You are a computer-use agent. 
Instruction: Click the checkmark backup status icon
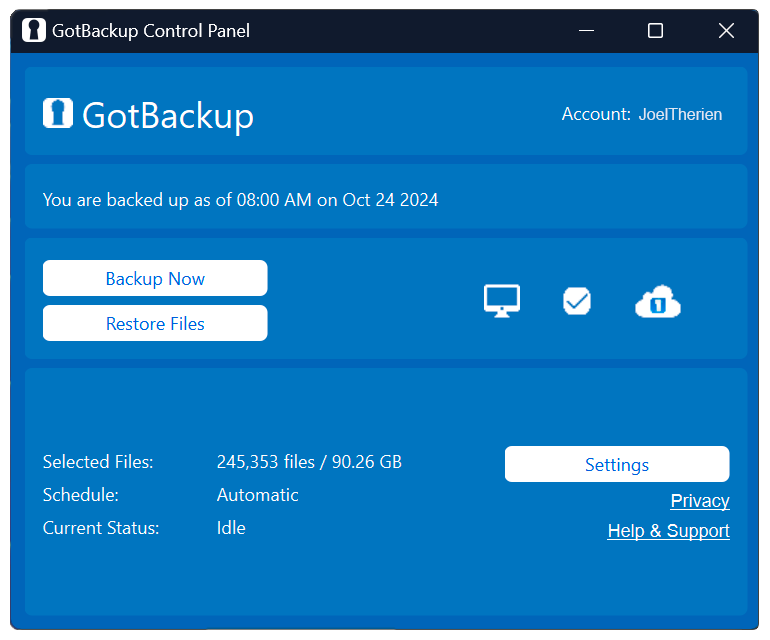coord(577,301)
